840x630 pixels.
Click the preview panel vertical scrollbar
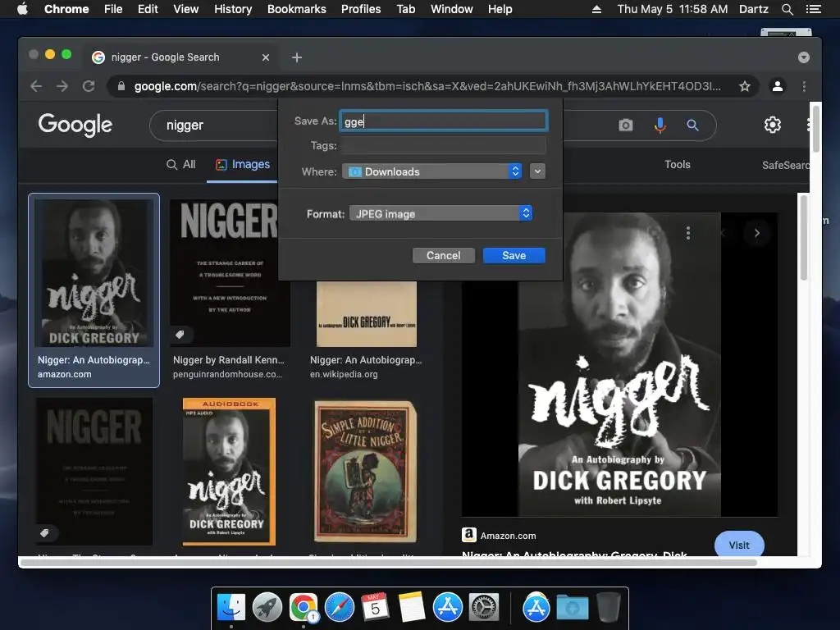click(x=804, y=237)
